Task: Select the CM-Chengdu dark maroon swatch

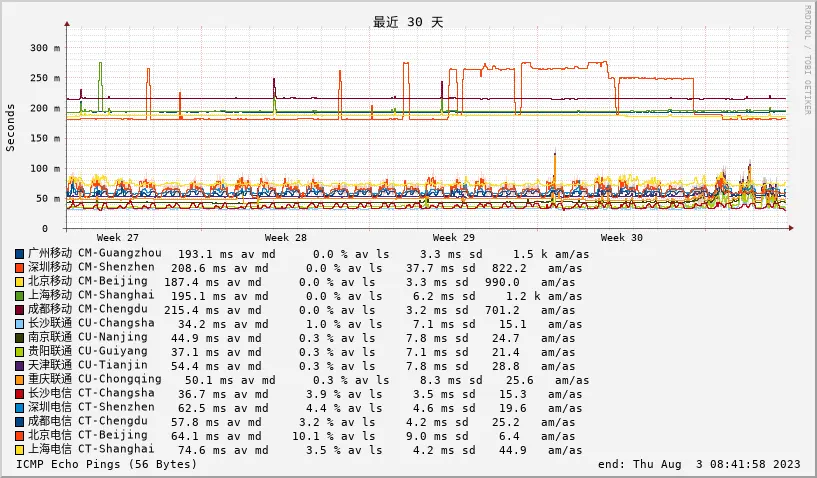Action: [19, 310]
